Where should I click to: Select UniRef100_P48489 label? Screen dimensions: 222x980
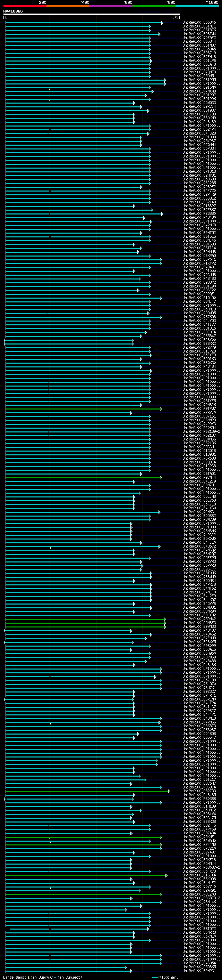pos(199,122)
